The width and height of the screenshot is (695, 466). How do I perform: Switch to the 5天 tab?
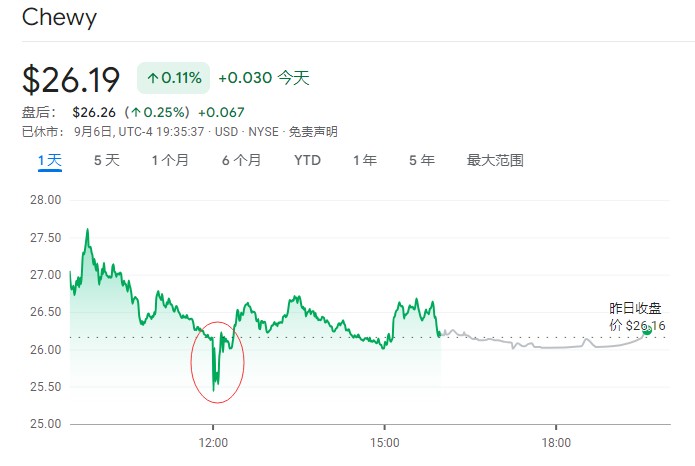click(x=106, y=160)
